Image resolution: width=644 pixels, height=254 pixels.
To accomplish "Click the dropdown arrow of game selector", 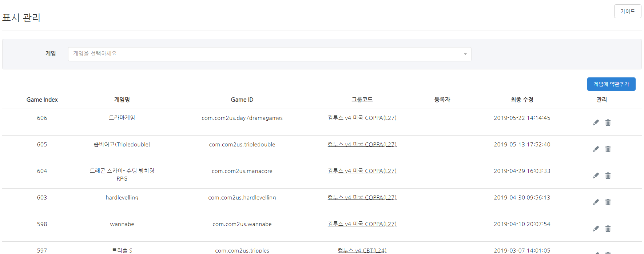I will pyautogui.click(x=465, y=54).
